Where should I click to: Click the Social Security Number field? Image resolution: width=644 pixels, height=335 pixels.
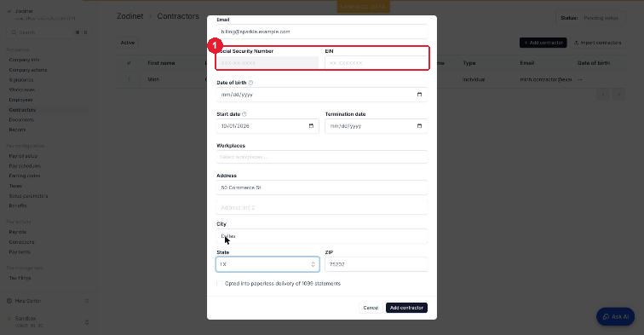(267, 63)
